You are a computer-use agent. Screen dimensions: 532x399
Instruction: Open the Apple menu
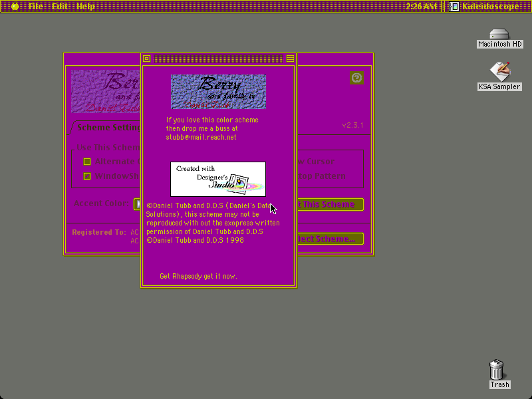(15, 6)
